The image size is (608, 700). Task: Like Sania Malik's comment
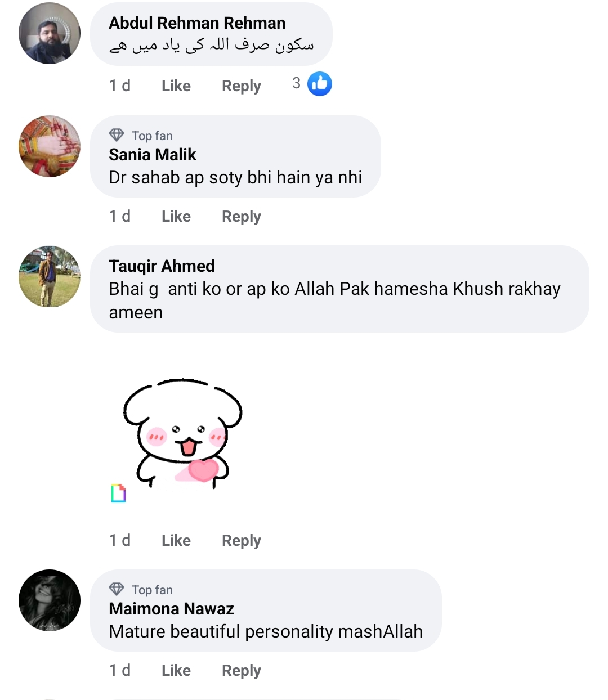(x=176, y=217)
